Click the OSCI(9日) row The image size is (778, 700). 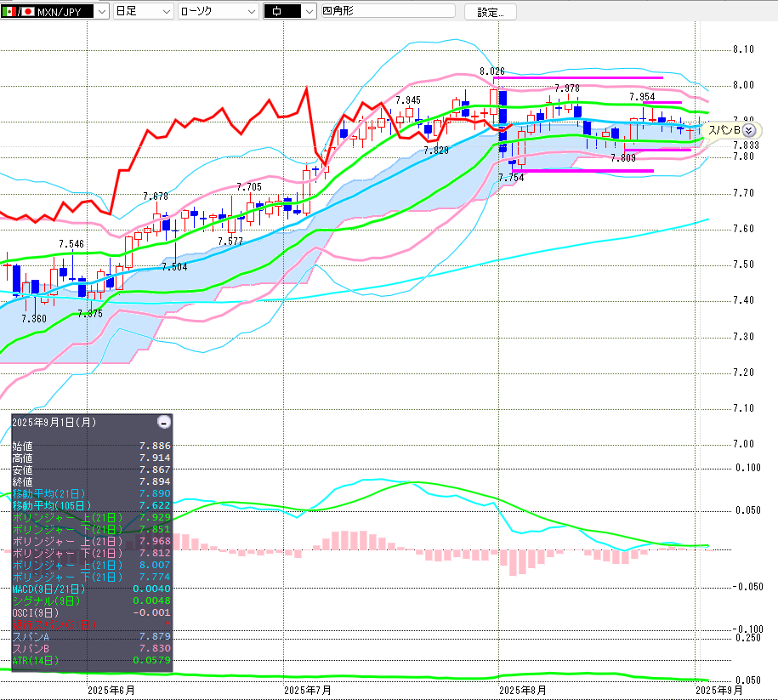(91, 612)
